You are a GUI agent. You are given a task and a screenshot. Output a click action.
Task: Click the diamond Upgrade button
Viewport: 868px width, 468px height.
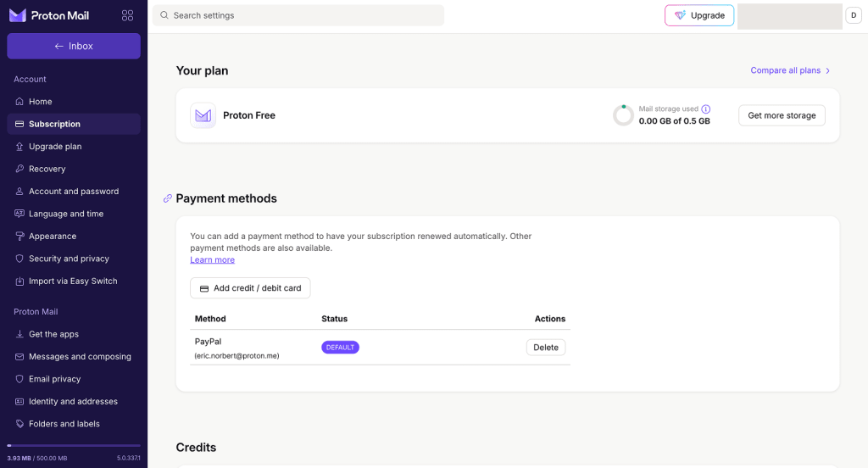point(699,15)
